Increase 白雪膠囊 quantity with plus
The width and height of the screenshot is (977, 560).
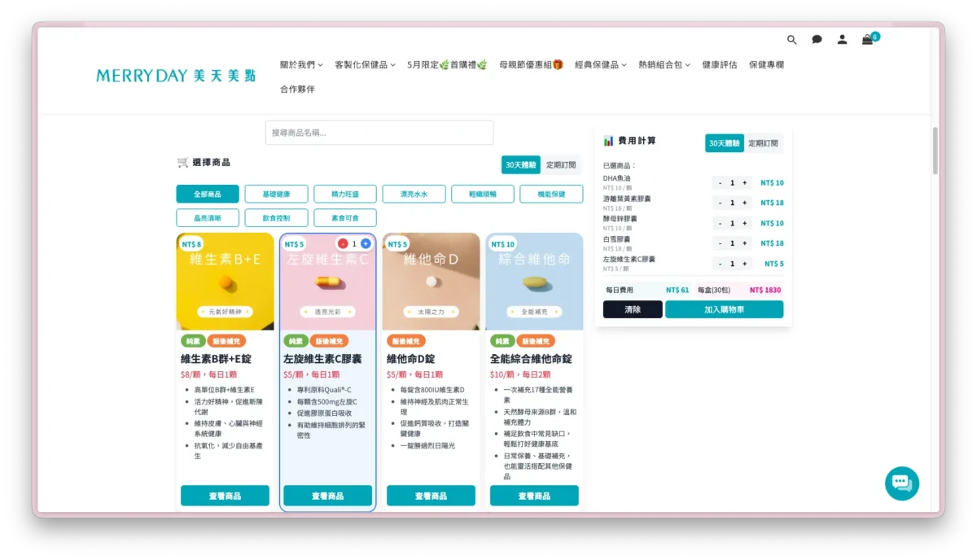(x=744, y=243)
